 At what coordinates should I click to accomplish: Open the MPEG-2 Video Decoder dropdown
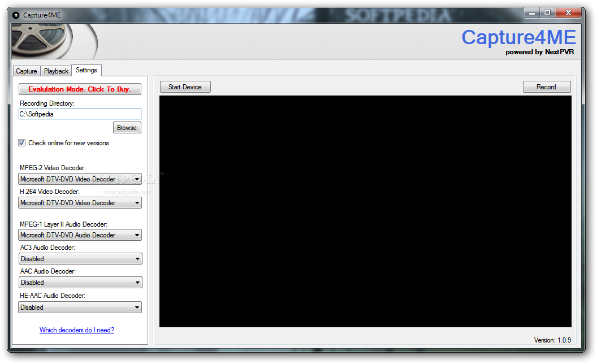pos(80,179)
